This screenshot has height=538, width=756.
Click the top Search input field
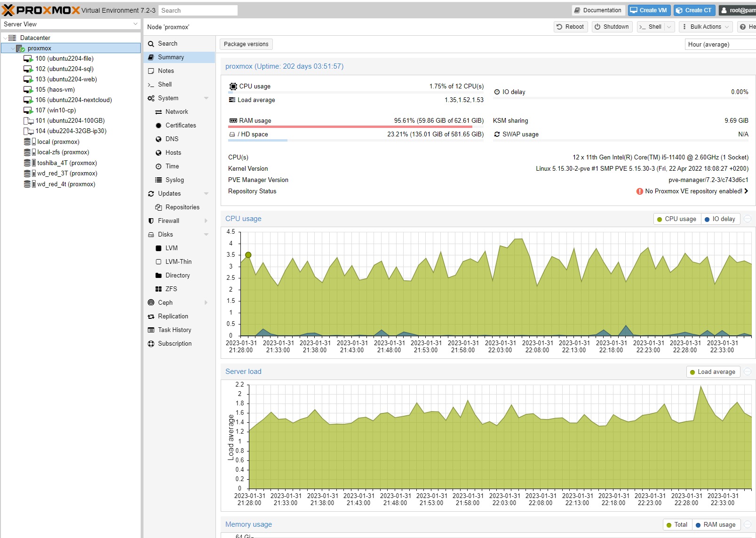coord(198,10)
